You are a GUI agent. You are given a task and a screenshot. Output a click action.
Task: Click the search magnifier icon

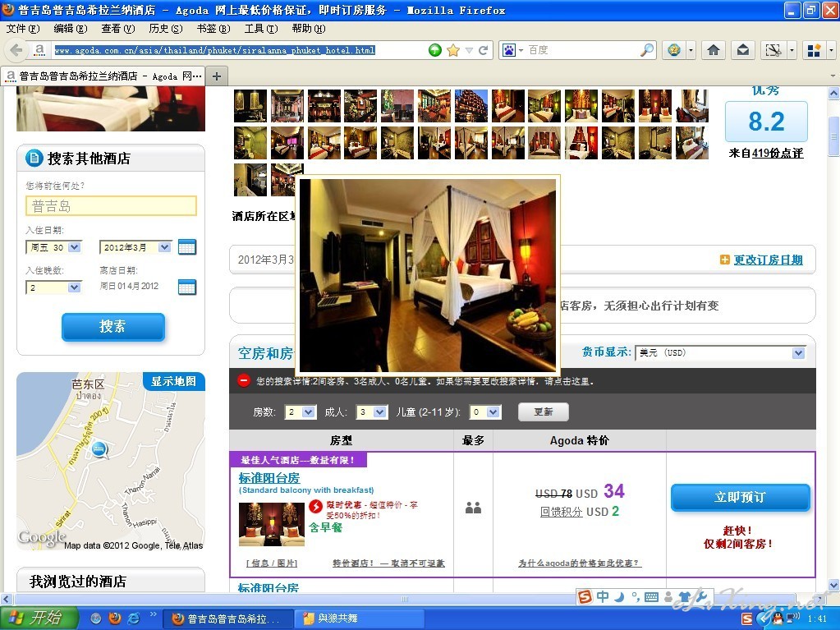tap(647, 50)
